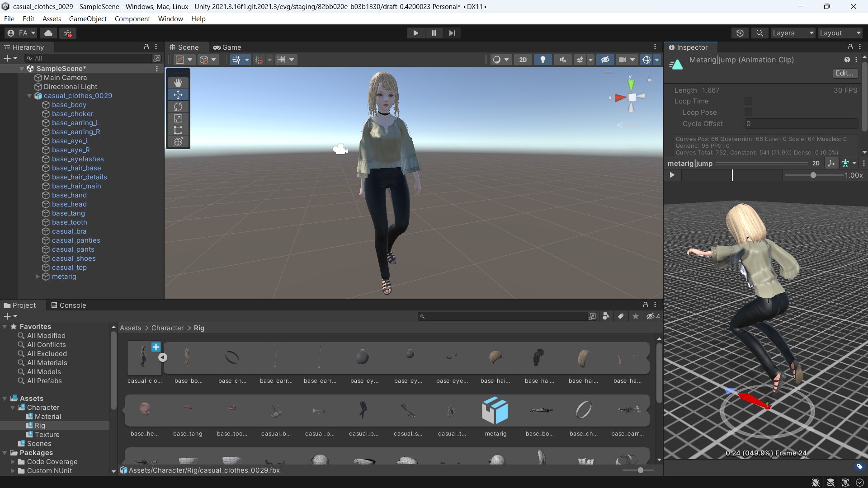This screenshot has height=488, width=868.
Task: Collapse the Favorites folder group
Action: pos(5,327)
